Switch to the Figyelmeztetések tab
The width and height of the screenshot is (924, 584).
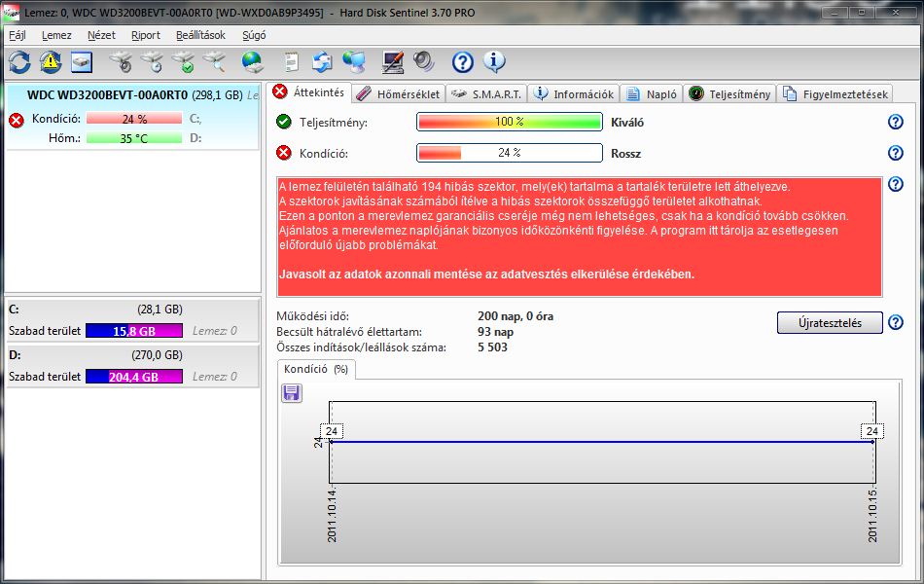click(835, 94)
